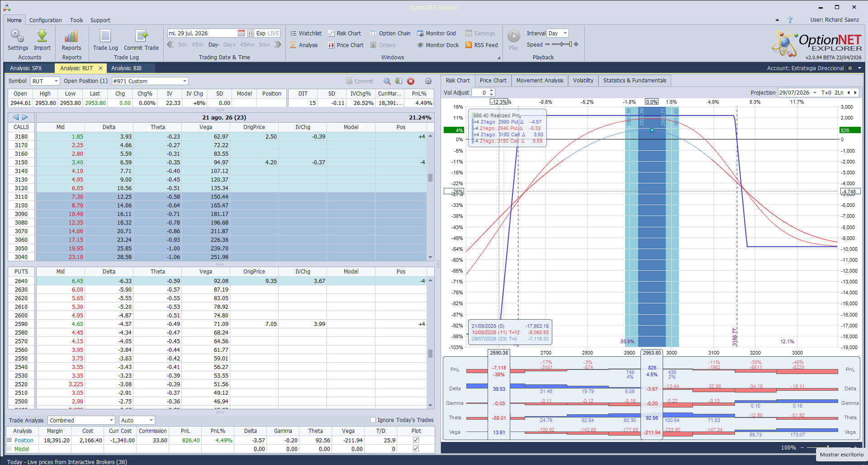Image resolution: width=868 pixels, height=465 pixels.
Task: Toggle the Plot checkbox for Model row
Action: tap(416, 449)
